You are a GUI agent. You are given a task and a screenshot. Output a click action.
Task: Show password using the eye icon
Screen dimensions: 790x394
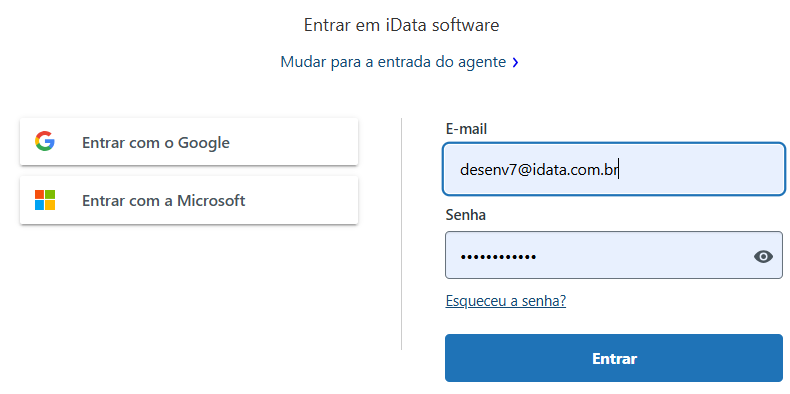click(x=763, y=256)
